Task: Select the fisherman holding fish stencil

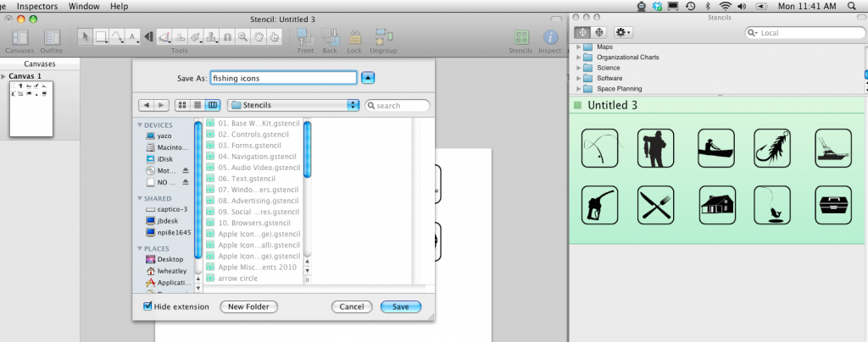Action: pyautogui.click(x=655, y=148)
